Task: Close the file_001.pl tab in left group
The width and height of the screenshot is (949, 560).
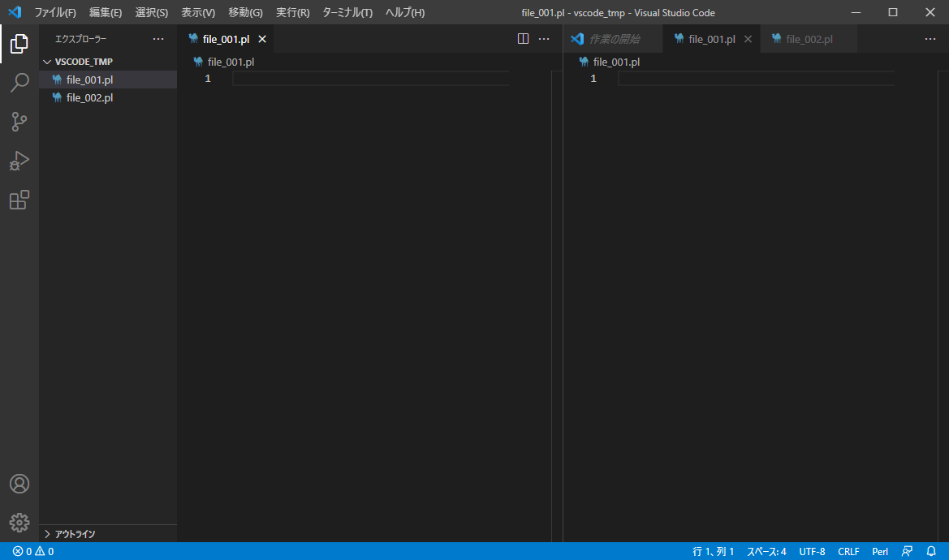Action: point(262,39)
